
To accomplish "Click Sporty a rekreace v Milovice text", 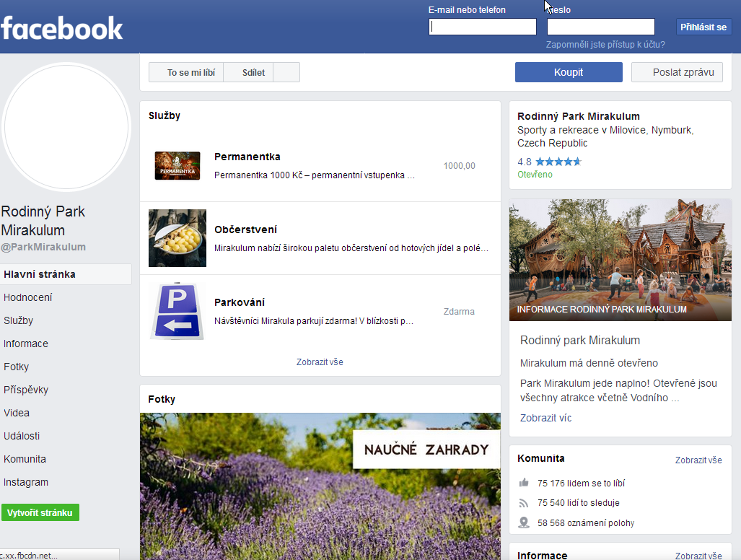I will click(x=605, y=136).
